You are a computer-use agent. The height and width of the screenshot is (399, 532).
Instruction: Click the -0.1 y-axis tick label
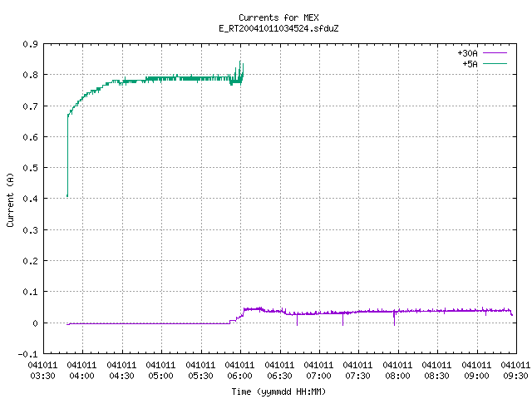pos(27,354)
